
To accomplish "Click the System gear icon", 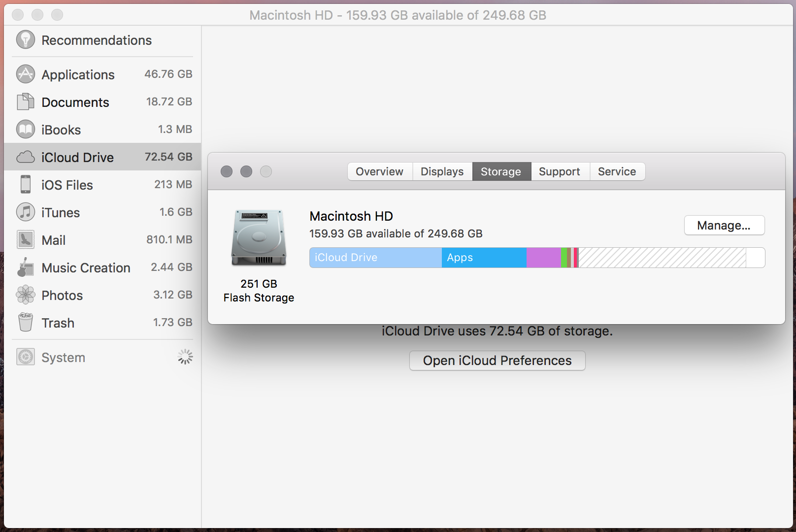I will 26,357.
